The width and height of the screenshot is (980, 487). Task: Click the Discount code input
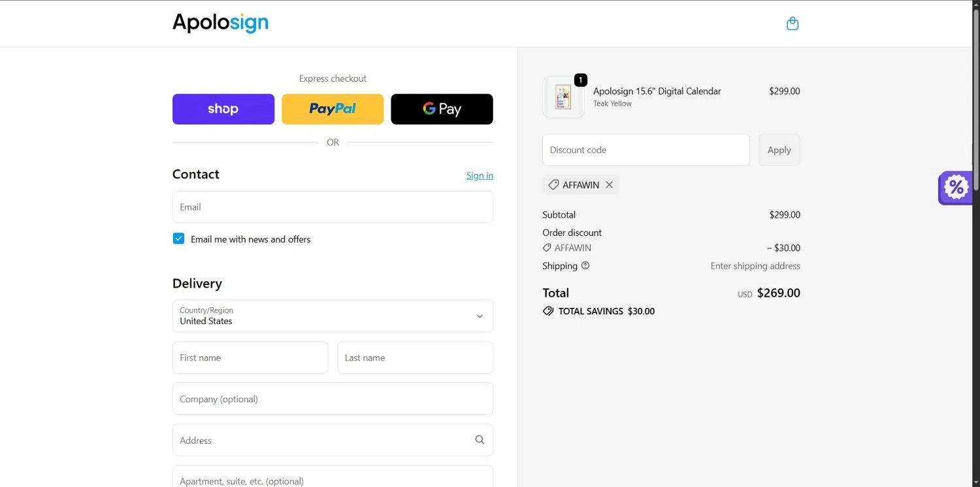[x=646, y=150]
